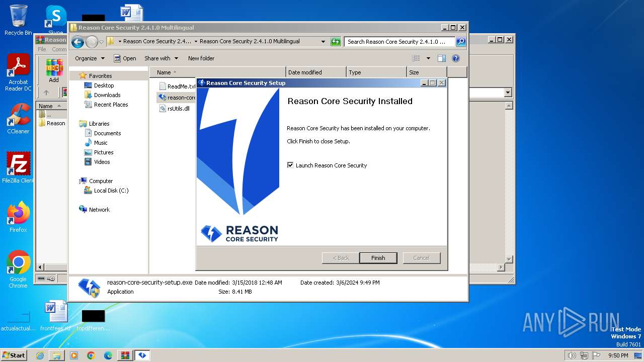Screen dimensions: 644x362
Task: Sort by Date modified column header
Action: tap(316, 72)
